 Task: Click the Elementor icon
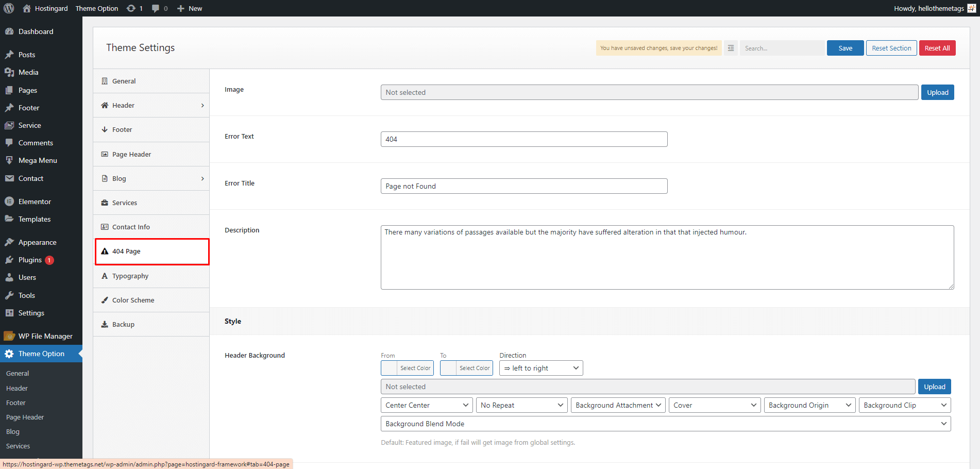(x=9, y=202)
